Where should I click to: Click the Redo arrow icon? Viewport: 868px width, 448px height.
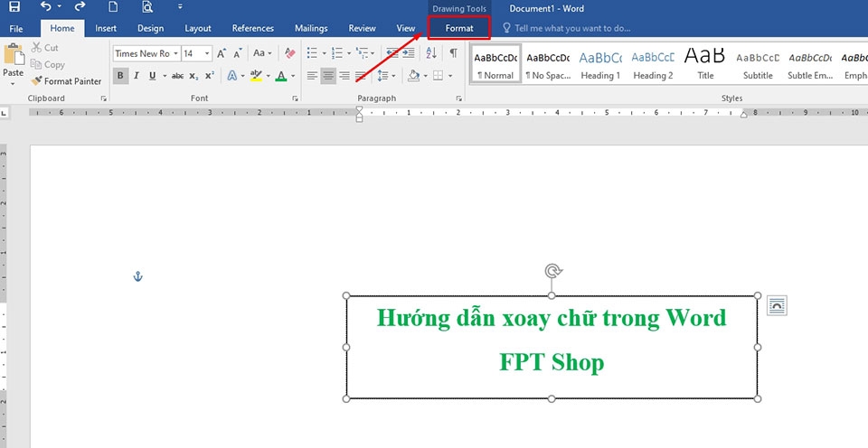tap(80, 7)
